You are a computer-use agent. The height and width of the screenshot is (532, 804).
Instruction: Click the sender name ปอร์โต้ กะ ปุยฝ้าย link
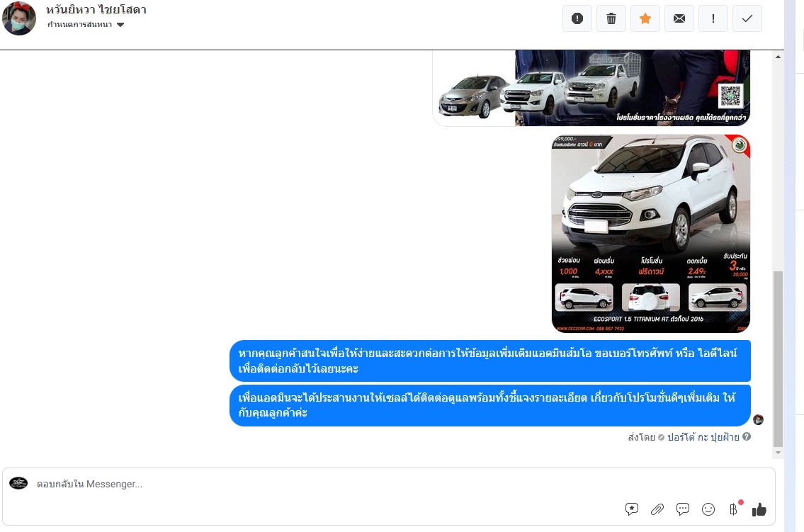703,437
